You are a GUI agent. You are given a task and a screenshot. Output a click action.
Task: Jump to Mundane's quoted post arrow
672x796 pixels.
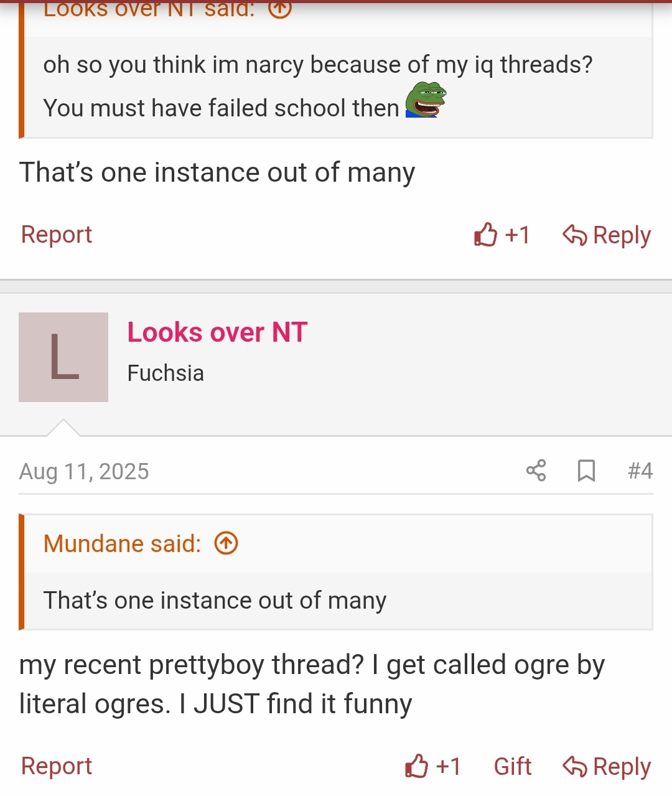[226, 543]
